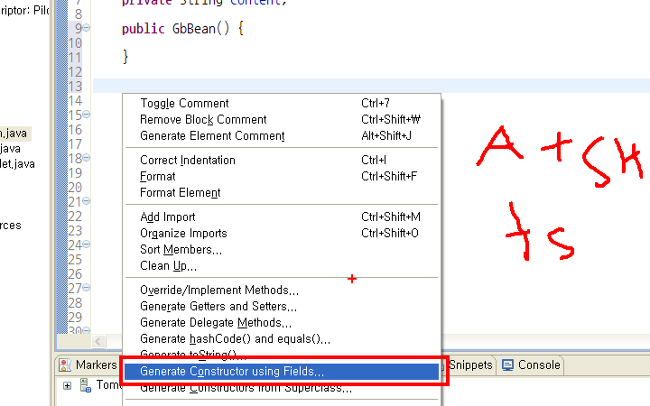
Task: Choose Generate Constructors from Superclass
Action: point(282,388)
